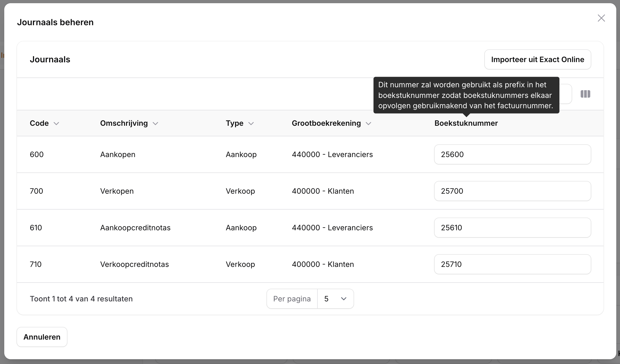Sort by Type column chevron
Viewport: 620px width, 364px height.
click(251, 123)
